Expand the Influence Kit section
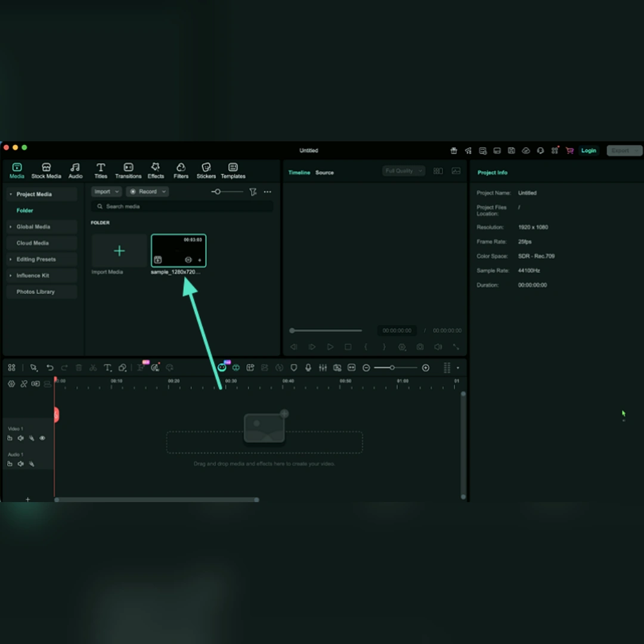The height and width of the screenshot is (644, 644). pyautogui.click(x=11, y=275)
